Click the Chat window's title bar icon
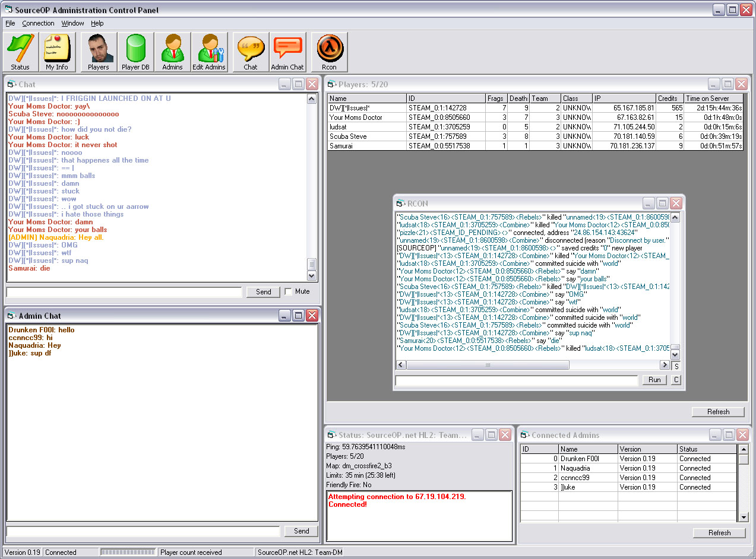The image size is (756, 559). (x=12, y=84)
